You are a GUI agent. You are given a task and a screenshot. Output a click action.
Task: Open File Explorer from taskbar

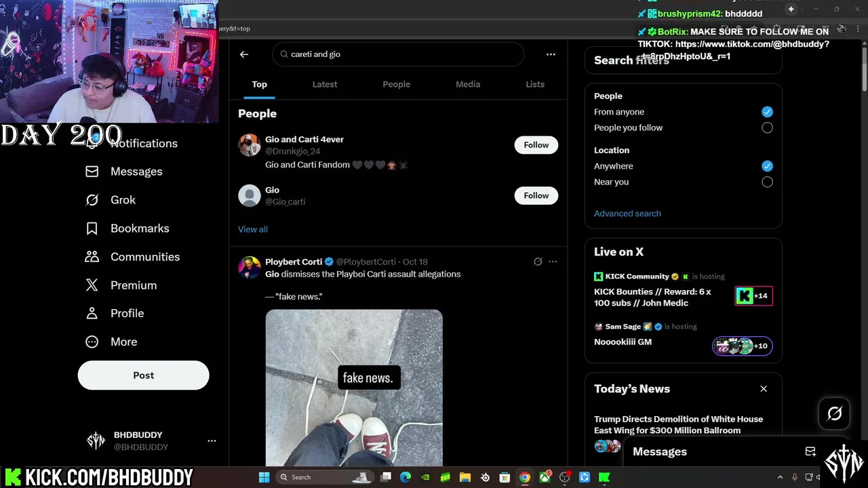[x=465, y=477]
